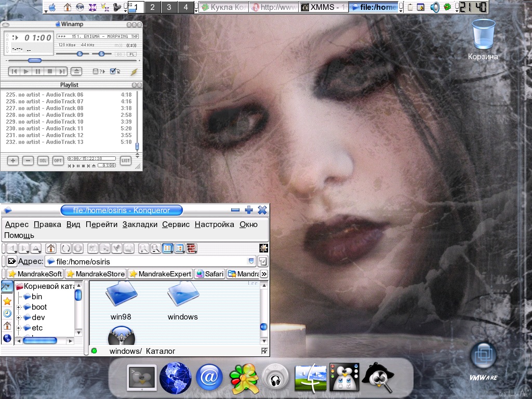
Task: Expand the etc folder tree node
Action: 19,328
